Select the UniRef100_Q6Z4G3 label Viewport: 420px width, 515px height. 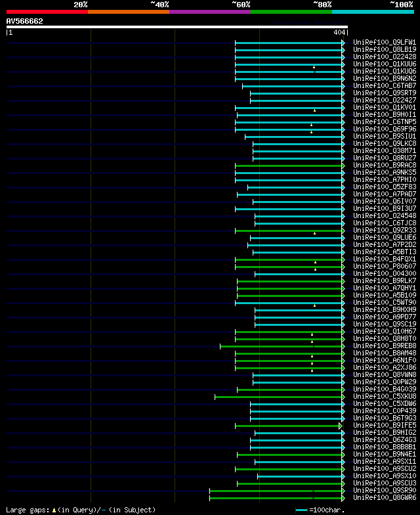coord(385,440)
